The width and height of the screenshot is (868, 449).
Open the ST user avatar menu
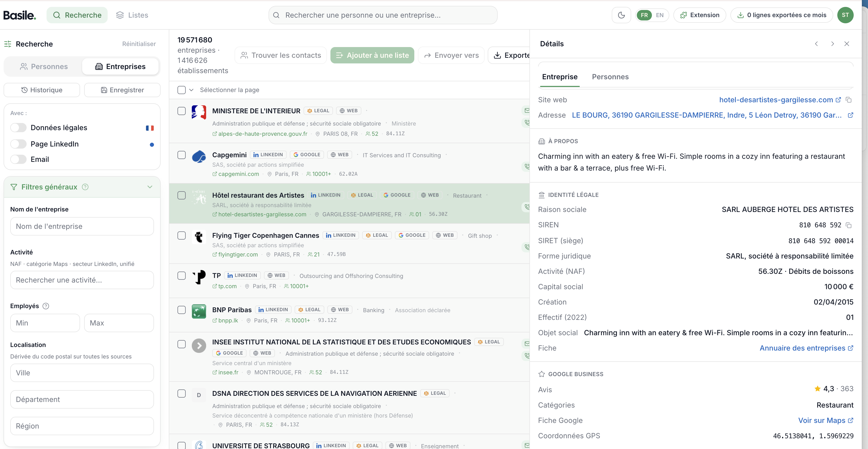(845, 15)
